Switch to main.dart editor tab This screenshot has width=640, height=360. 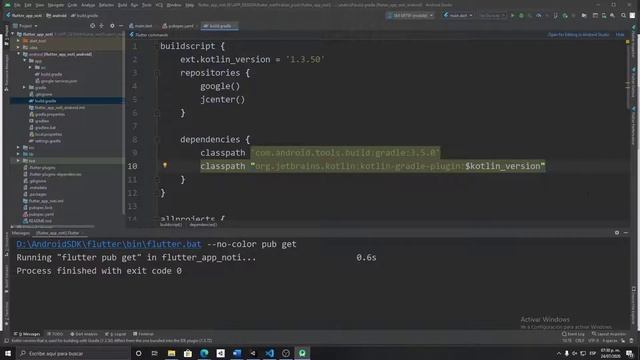tap(141, 26)
